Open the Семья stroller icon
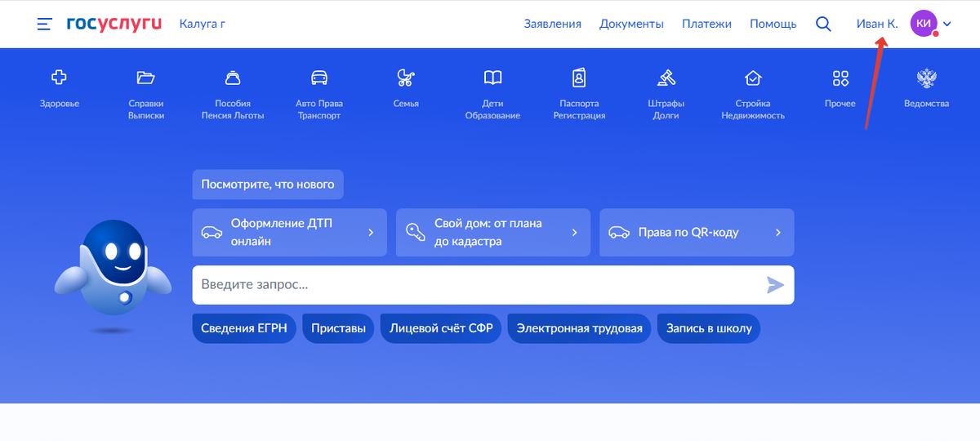Screen dimensions: 980x441 (406, 78)
